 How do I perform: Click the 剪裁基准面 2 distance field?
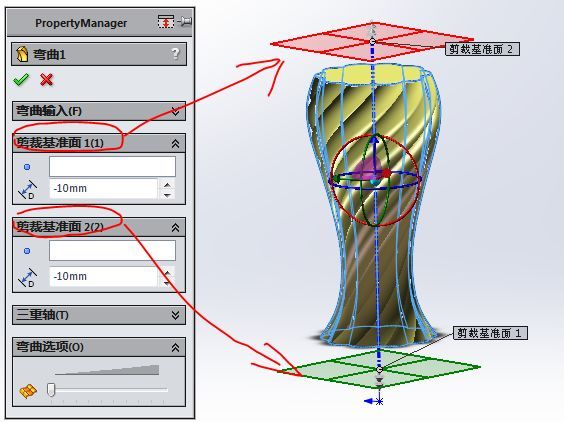pos(103,276)
